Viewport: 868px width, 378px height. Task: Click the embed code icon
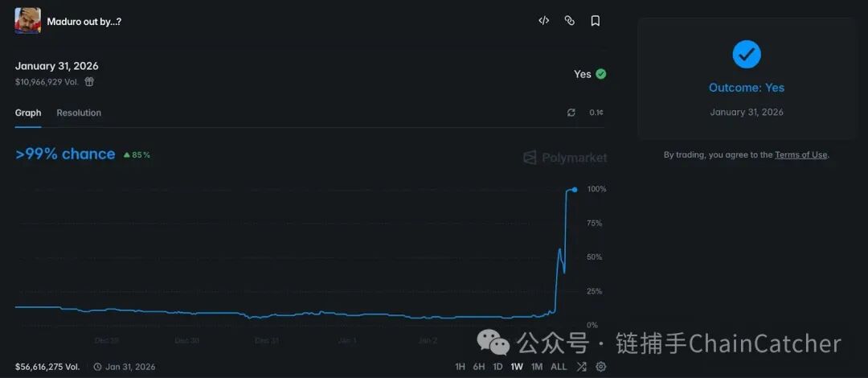point(543,21)
